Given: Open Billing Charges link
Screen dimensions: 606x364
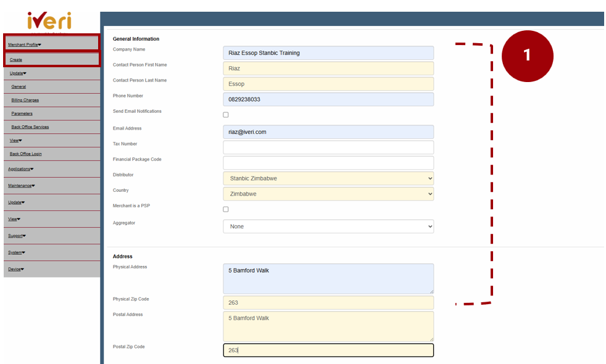Looking at the screenshot, I should coord(25,100).
